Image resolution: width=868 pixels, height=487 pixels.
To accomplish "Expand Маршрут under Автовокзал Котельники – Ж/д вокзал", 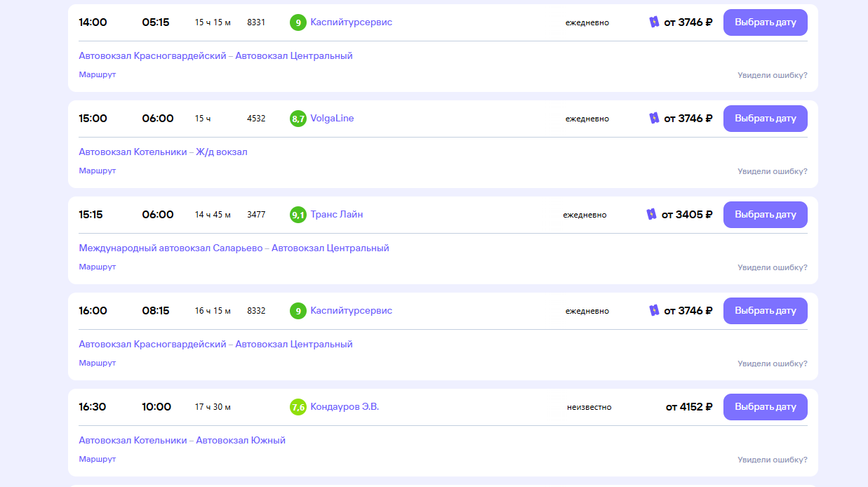I will [x=98, y=171].
